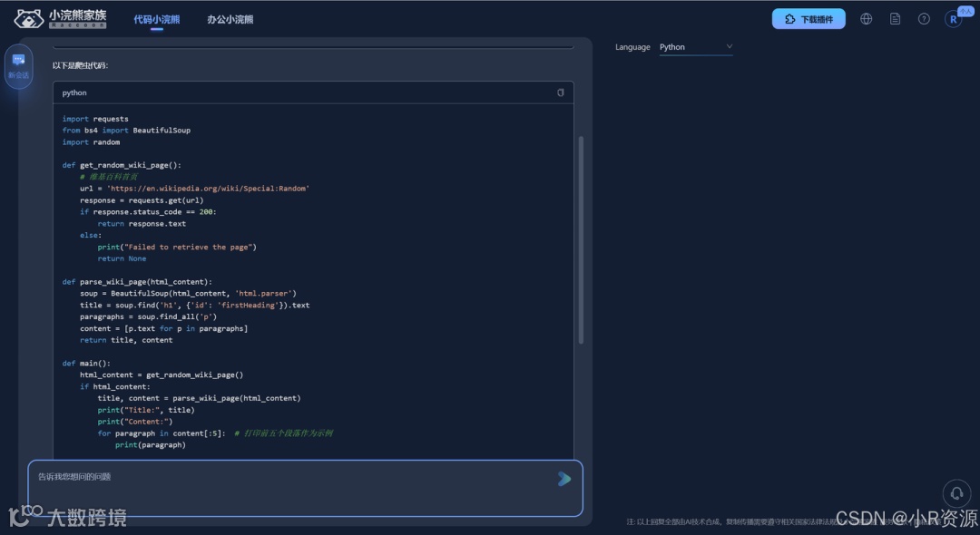Screen dimensions: 980x535
Task: Click the question input field
Action: coord(305,488)
